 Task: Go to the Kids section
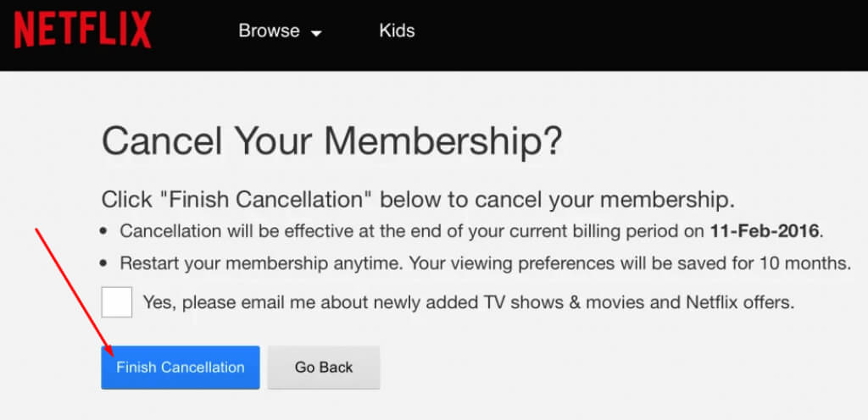(x=397, y=30)
